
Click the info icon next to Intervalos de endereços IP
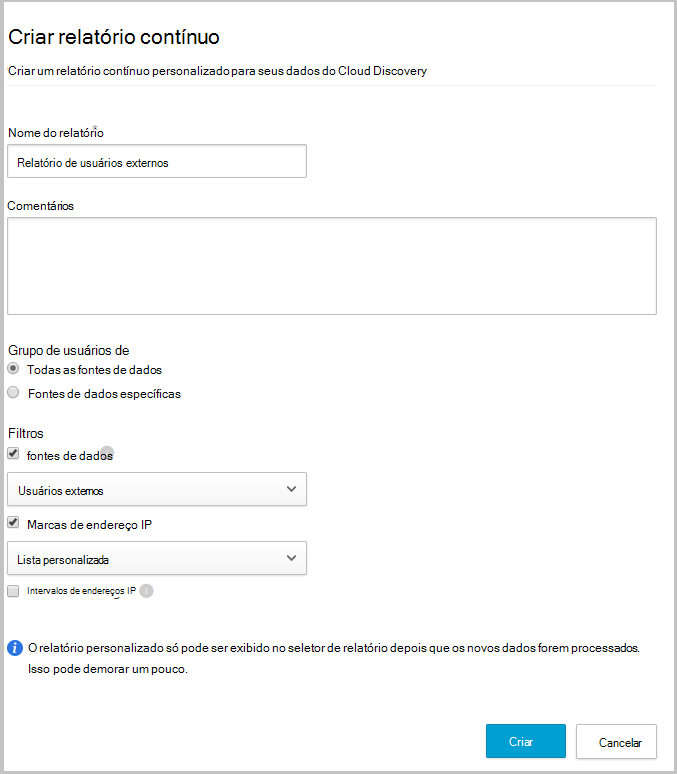(146, 591)
